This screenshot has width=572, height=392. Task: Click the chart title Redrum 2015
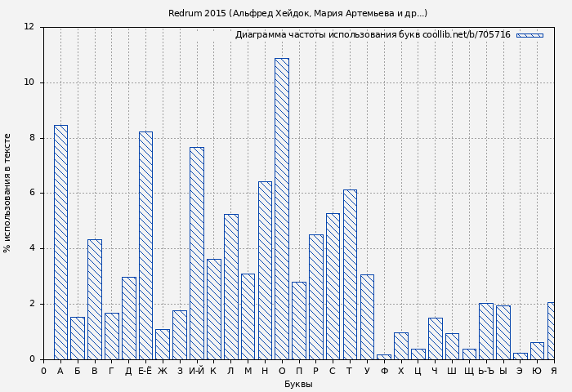tap(297, 13)
